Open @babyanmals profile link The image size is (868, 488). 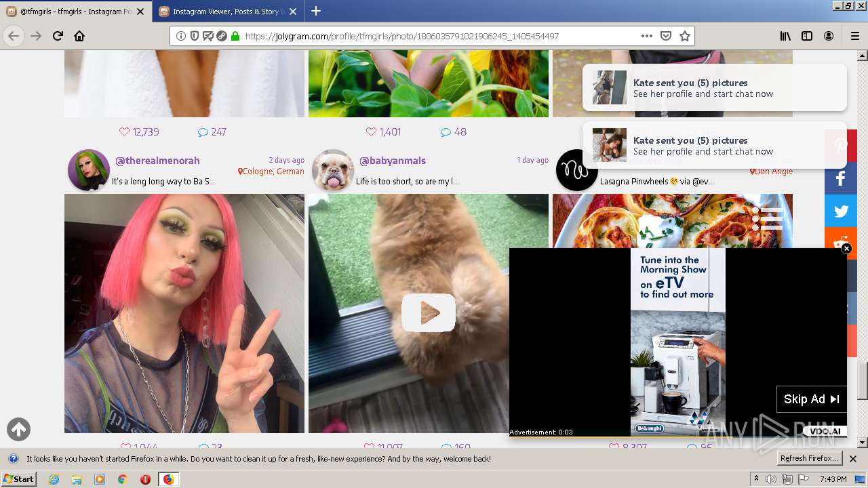click(393, 161)
